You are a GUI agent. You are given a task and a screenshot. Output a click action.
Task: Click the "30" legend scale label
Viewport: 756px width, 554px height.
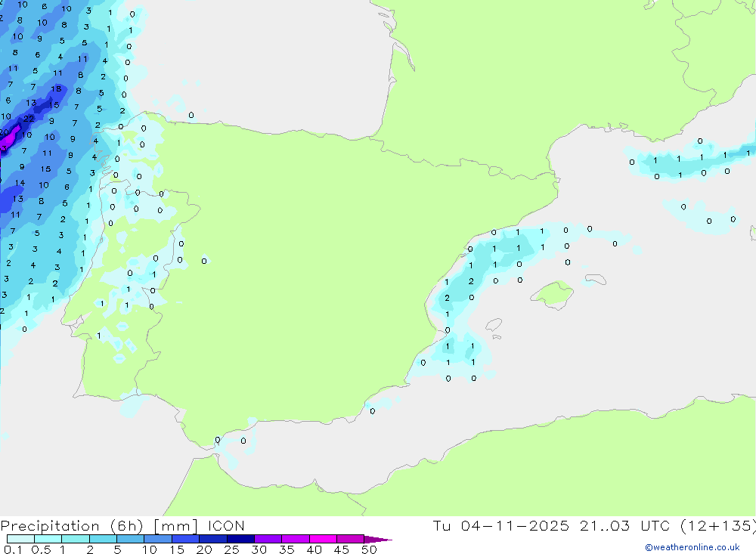[x=259, y=549]
